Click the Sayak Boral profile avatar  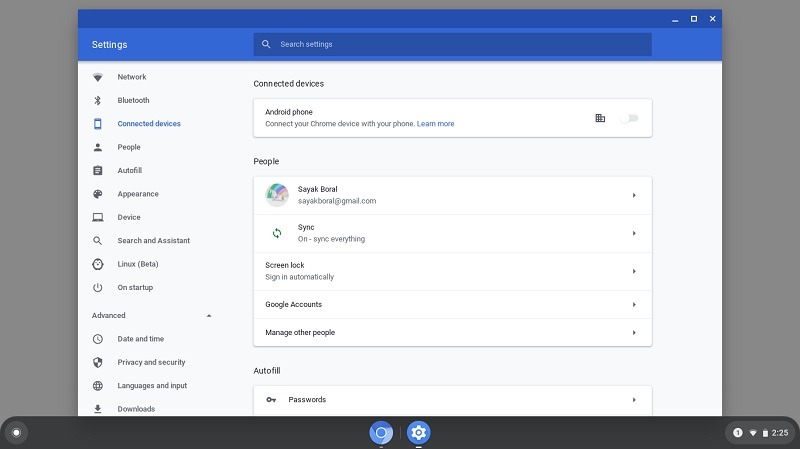277,195
